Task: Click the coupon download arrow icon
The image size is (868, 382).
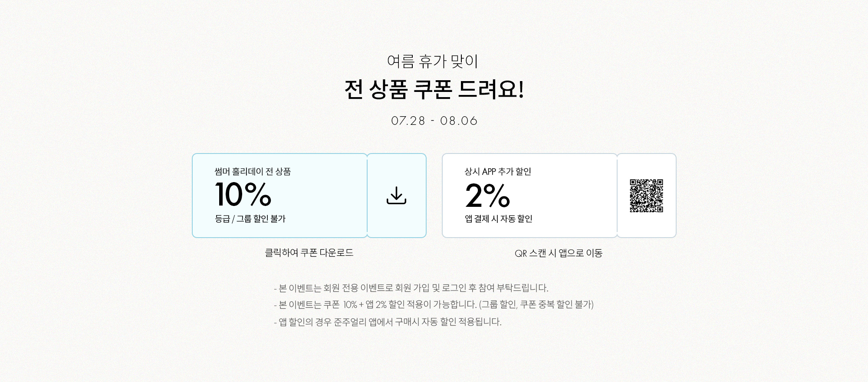Action: click(396, 196)
